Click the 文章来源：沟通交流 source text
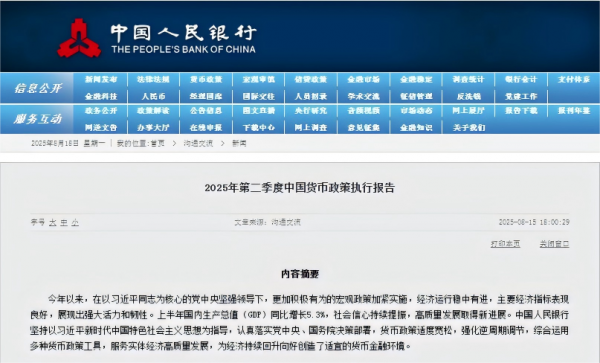This screenshot has height=363, width=600. 267,222
